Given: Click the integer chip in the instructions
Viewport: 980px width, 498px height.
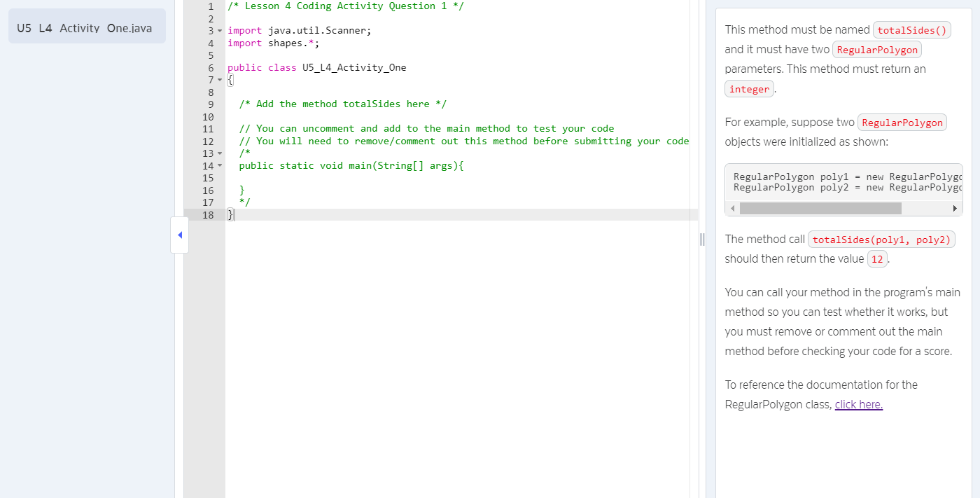Looking at the screenshot, I should click(x=749, y=88).
